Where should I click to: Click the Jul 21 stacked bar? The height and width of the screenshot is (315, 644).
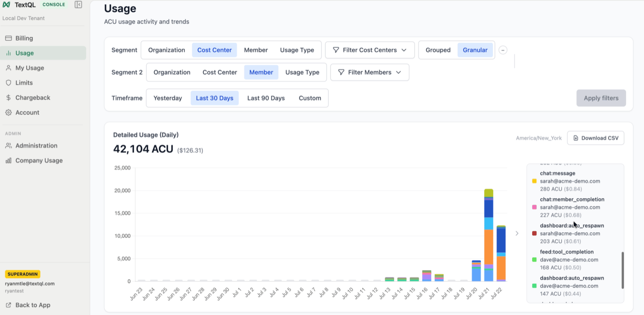[489, 235]
